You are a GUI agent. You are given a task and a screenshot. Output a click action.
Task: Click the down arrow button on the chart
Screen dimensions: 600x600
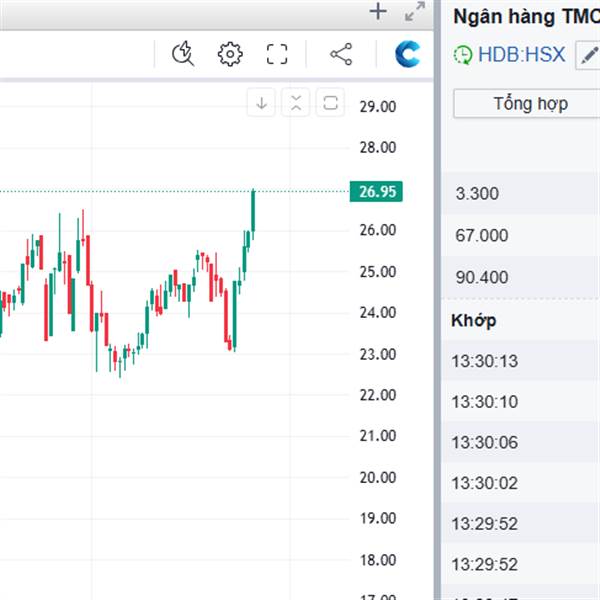pyautogui.click(x=262, y=103)
